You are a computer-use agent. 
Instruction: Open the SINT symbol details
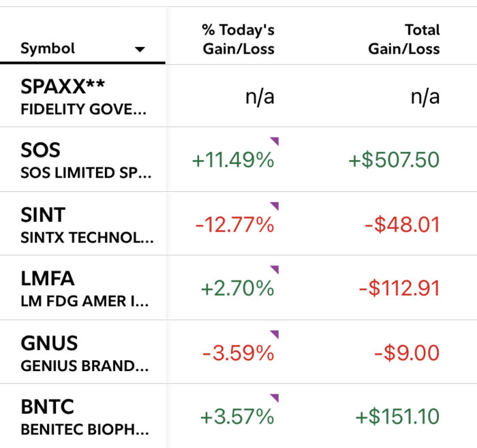43,215
